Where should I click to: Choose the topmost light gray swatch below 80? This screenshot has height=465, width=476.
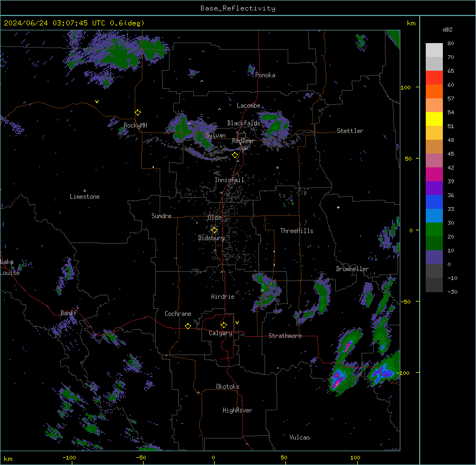point(434,50)
